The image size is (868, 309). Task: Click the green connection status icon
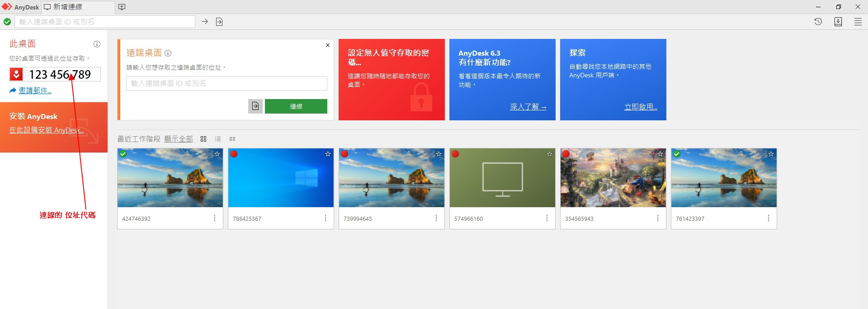pyautogui.click(x=7, y=22)
